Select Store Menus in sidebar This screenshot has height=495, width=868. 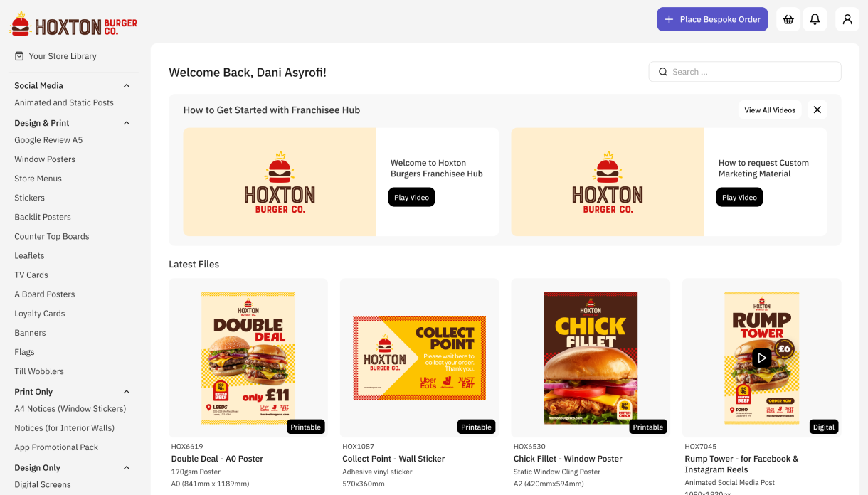coord(38,179)
